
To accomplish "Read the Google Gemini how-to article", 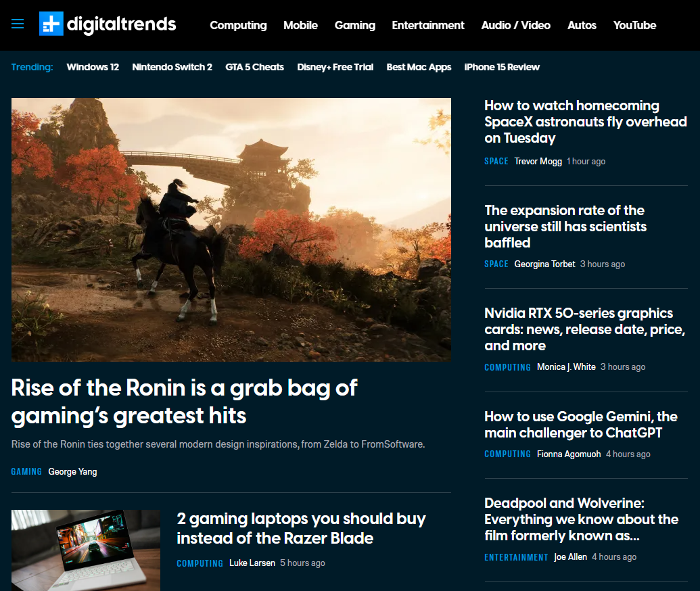I will coord(581,425).
